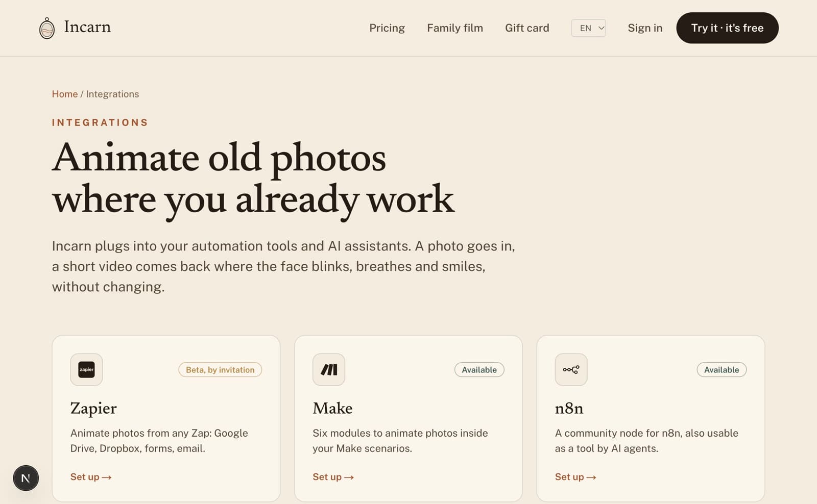
Task: Click the Make card title
Action: (x=332, y=408)
